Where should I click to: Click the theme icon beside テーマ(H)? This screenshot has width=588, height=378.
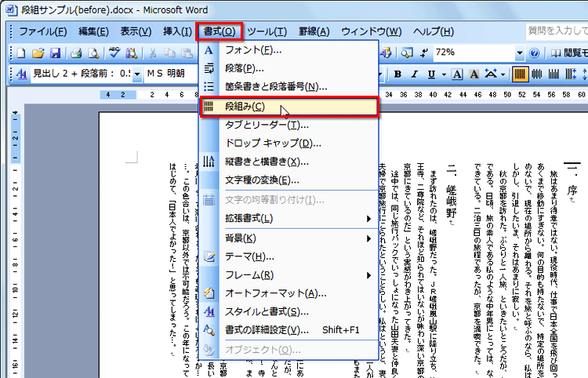pyautogui.click(x=209, y=257)
